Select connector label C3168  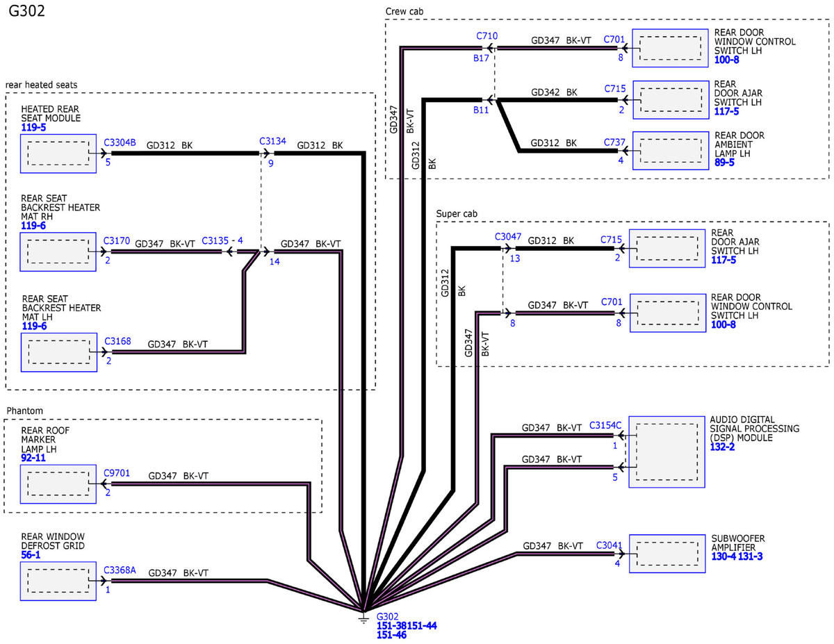pos(117,341)
